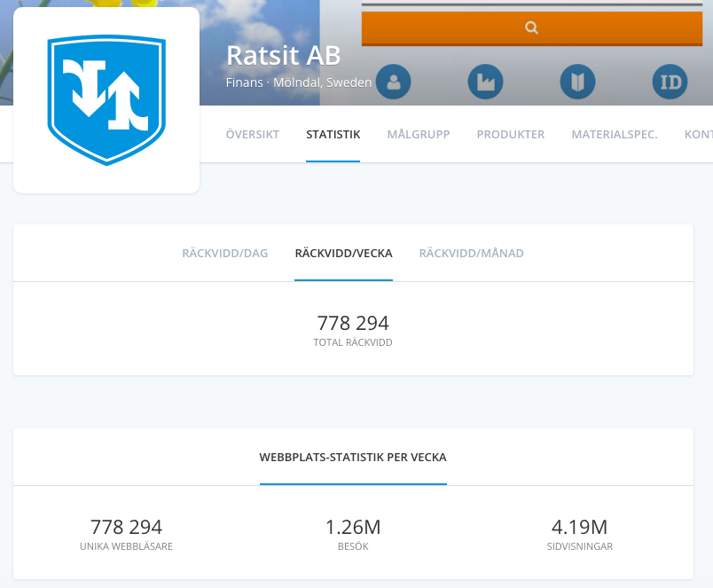Image resolution: width=713 pixels, height=588 pixels.
Task: Open the person profile icon
Action: pos(394,82)
